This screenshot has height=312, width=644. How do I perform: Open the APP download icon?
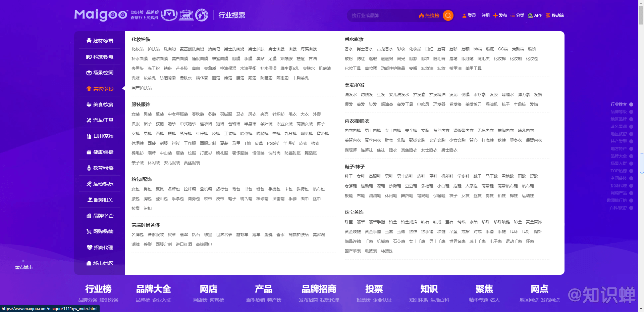point(530,15)
